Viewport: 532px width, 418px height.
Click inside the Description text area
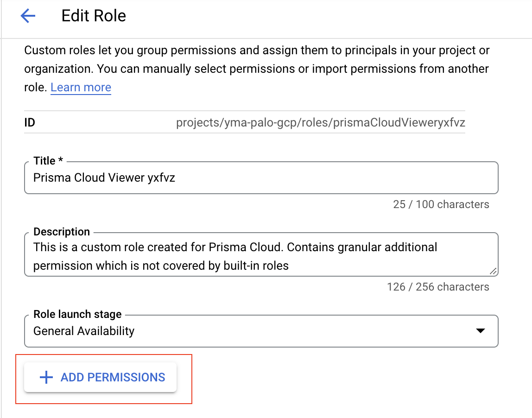pyautogui.click(x=261, y=256)
